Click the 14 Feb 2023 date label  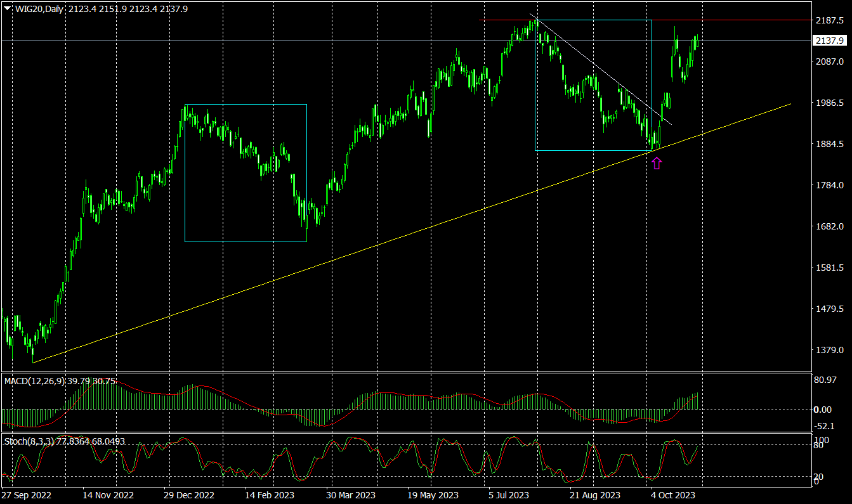[x=270, y=495]
